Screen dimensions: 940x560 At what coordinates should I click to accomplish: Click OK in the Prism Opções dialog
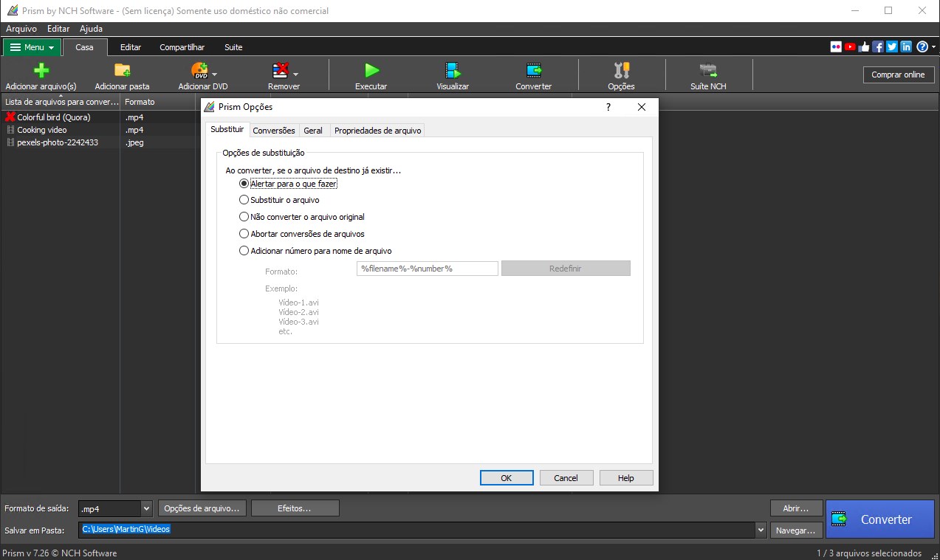[507, 478]
